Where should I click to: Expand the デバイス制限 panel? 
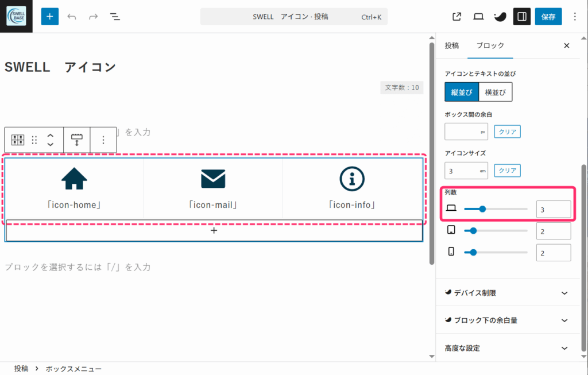(x=508, y=292)
